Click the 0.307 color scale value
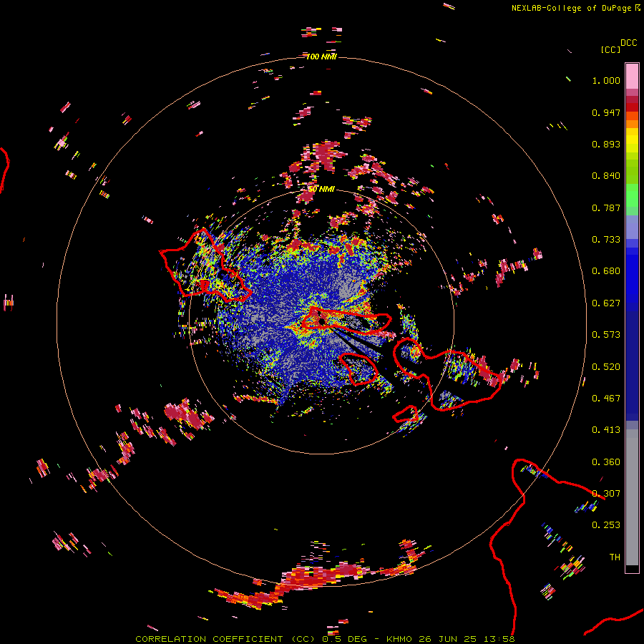Screen dimensions: 644x644 606,494
